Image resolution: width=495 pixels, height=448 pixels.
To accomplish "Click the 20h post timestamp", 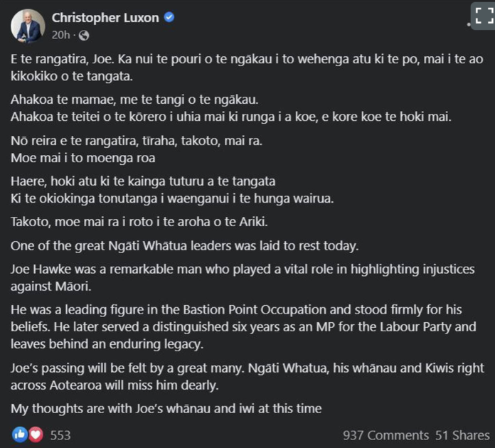I will (x=60, y=34).
